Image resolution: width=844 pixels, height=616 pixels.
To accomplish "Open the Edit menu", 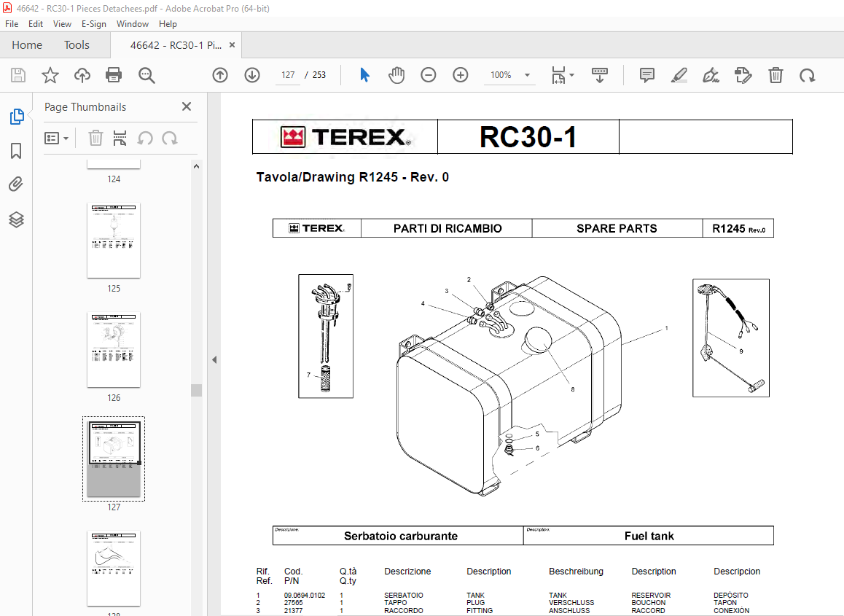I will point(36,23).
